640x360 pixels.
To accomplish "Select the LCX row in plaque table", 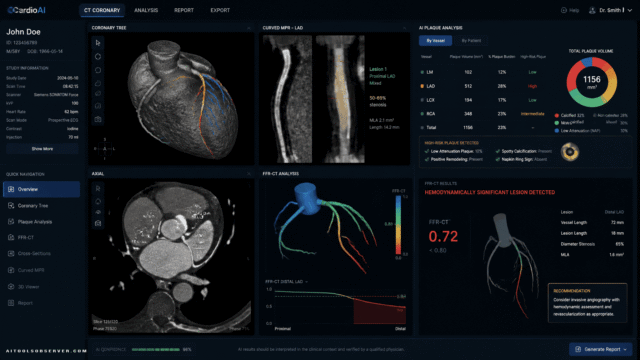I will pos(483,100).
